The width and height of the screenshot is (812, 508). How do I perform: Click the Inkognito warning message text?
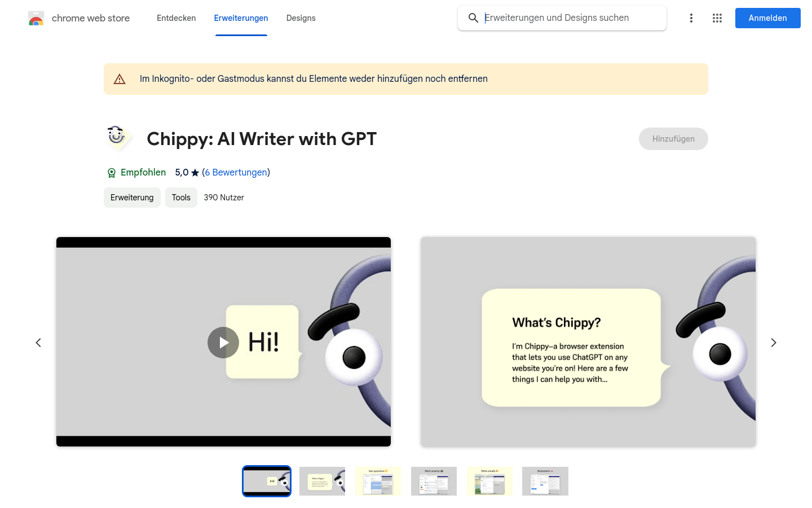(314, 79)
